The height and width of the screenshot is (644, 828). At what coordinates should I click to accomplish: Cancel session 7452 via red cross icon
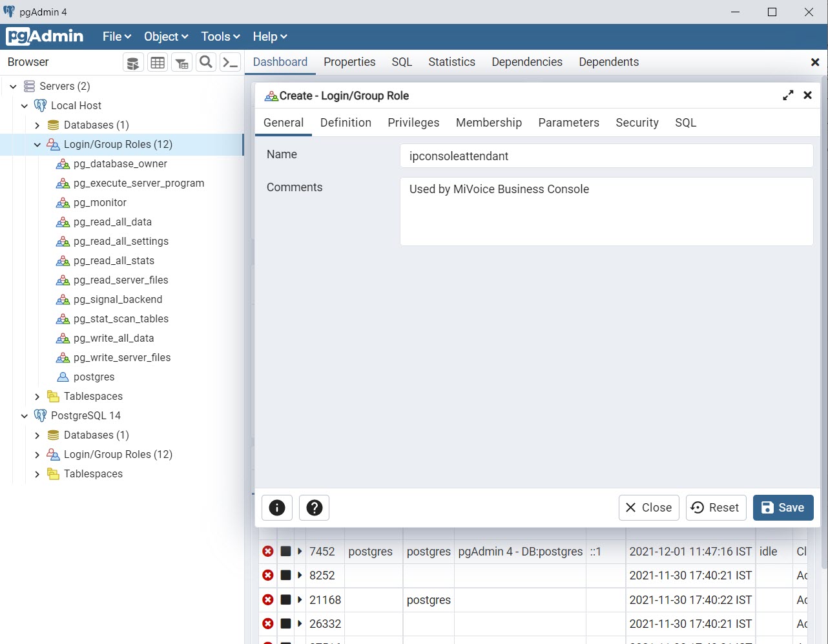[268, 551]
